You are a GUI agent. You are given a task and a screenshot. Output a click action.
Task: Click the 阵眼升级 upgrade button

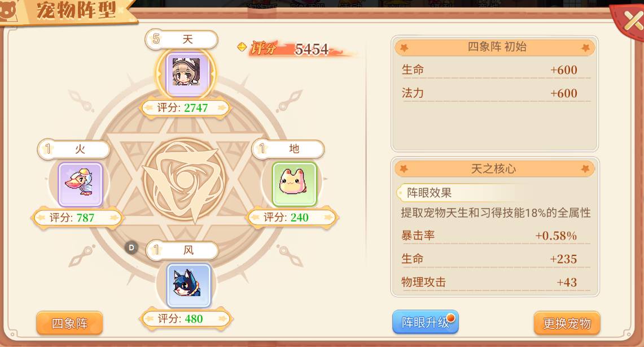point(425,322)
